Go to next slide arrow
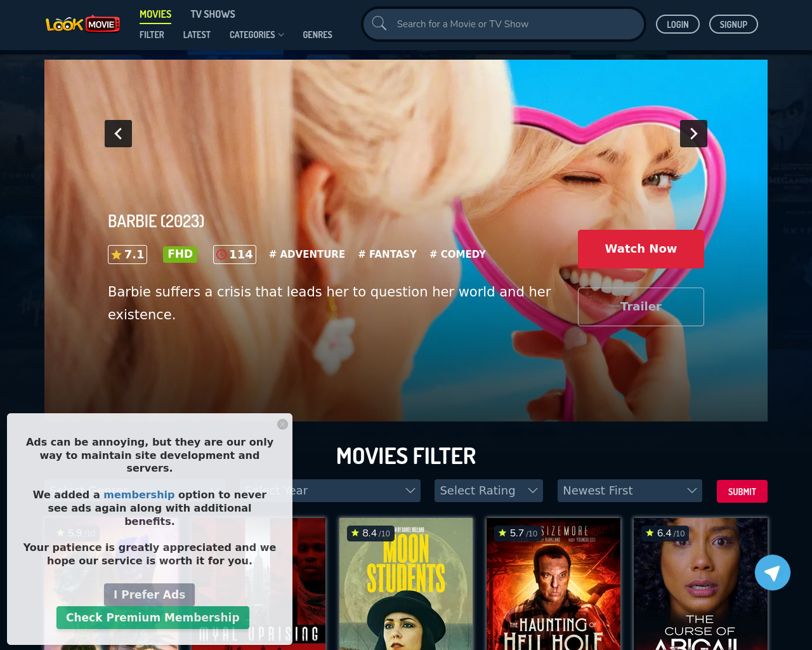The height and width of the screenshot is (650, 812). coord(693,133)
